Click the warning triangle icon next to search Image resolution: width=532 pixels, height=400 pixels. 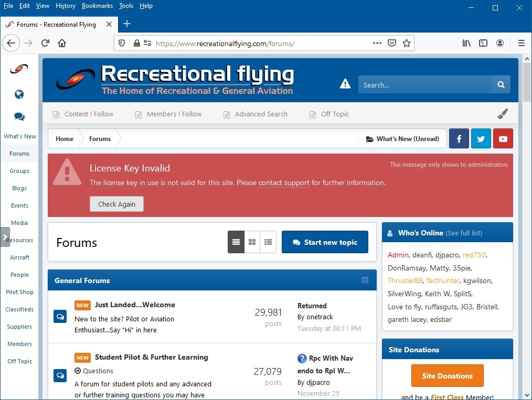345,84
